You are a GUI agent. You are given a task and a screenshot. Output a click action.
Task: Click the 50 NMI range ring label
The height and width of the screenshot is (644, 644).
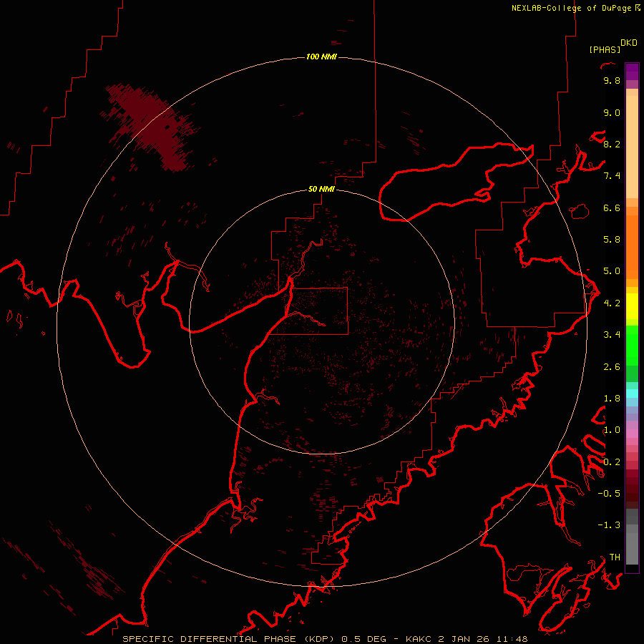pos(321,189)
